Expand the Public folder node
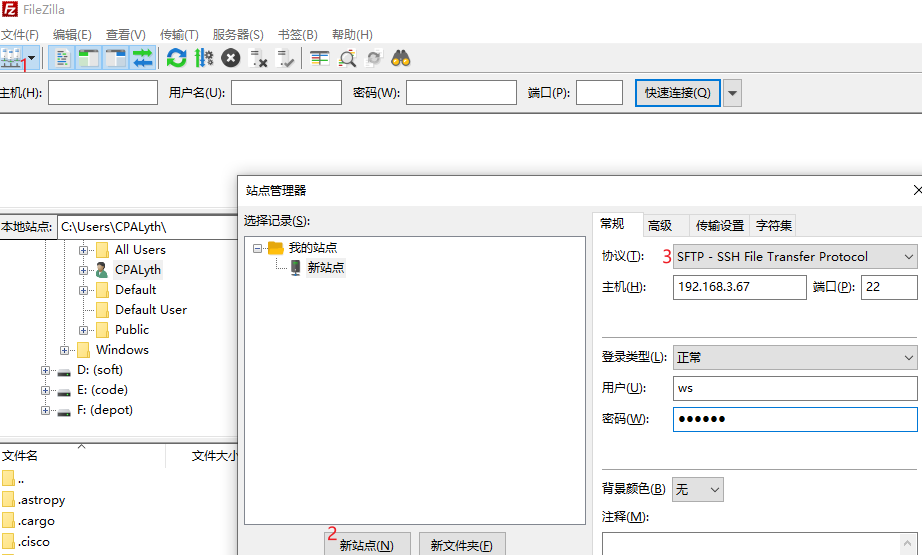 point(83,330)
